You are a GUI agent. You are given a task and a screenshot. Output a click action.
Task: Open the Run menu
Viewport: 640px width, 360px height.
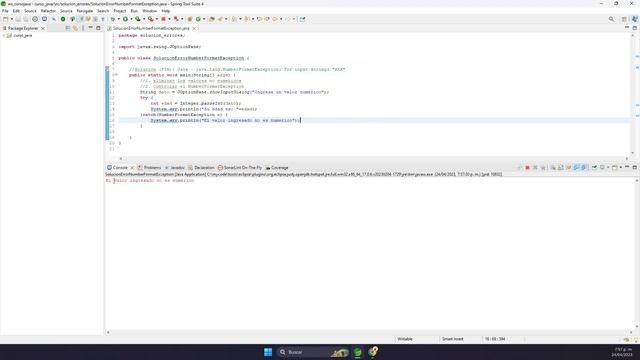134,11
